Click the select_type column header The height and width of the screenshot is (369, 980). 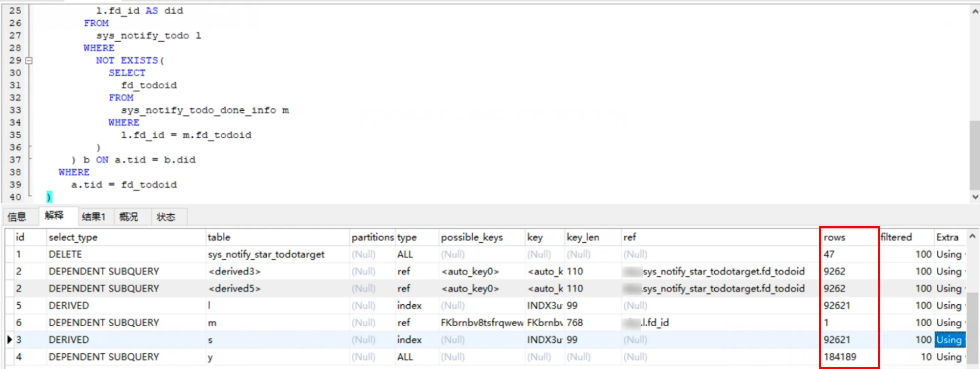73,237
